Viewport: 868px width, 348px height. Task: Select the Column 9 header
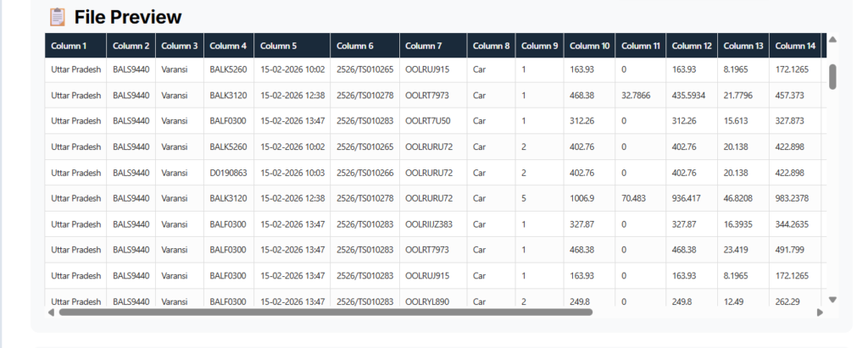coord(540,46)
